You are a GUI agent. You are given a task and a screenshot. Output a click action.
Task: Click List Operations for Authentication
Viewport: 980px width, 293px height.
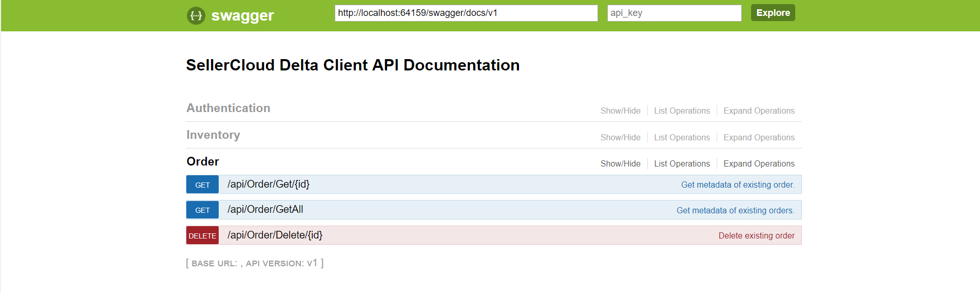tap(682, 111)
